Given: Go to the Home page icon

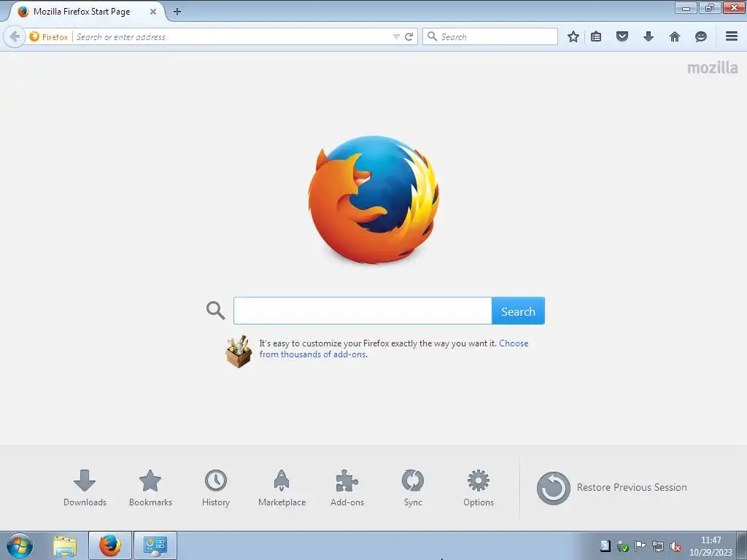Looking at the screenshot, I should 675,36.
